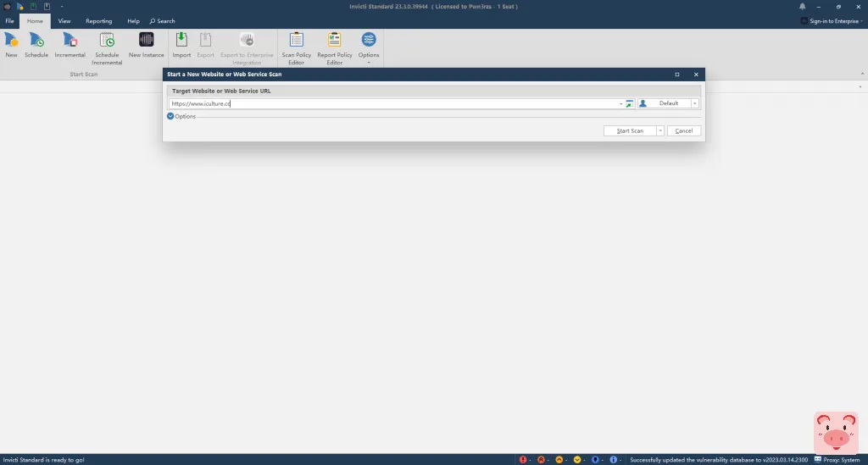
Task: Open the Start Scan split dropdown arrow
Action: [659, 131]
